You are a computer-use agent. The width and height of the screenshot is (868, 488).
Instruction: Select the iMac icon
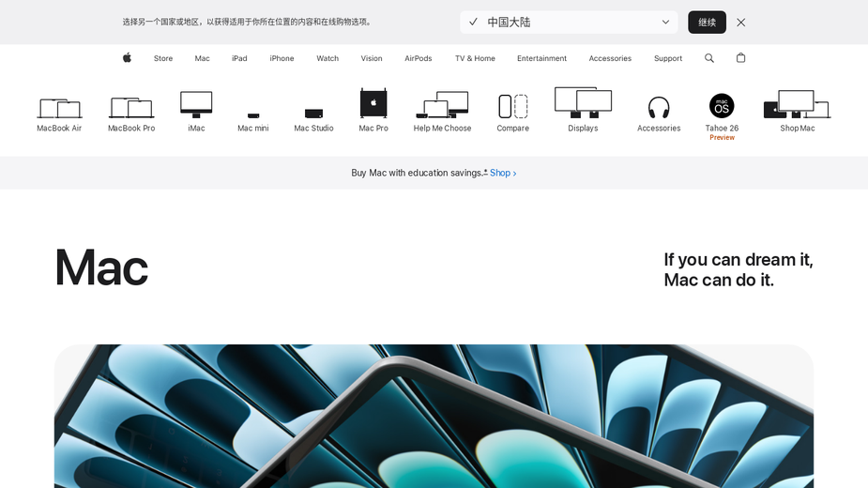point(196,105)
